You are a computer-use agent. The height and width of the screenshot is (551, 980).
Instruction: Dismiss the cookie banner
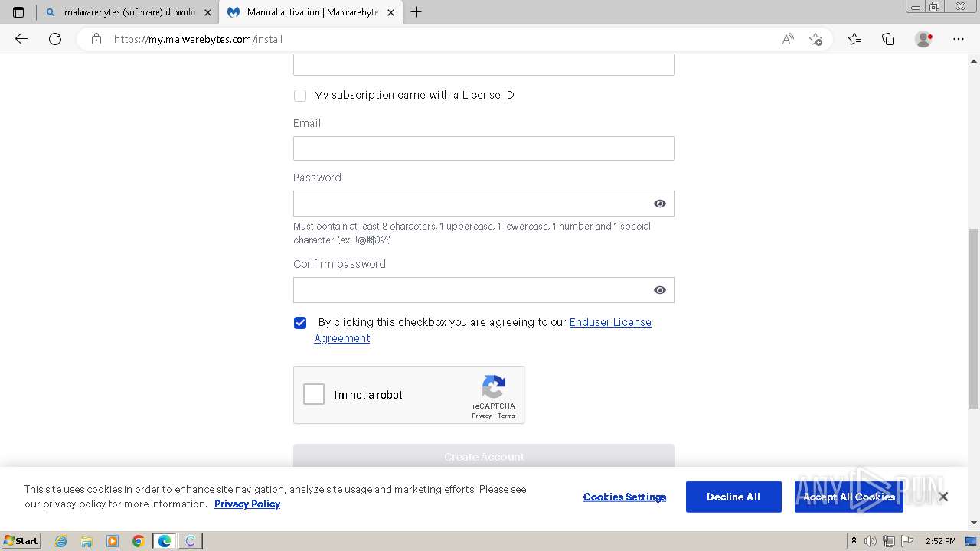click(x=943, y=497)
